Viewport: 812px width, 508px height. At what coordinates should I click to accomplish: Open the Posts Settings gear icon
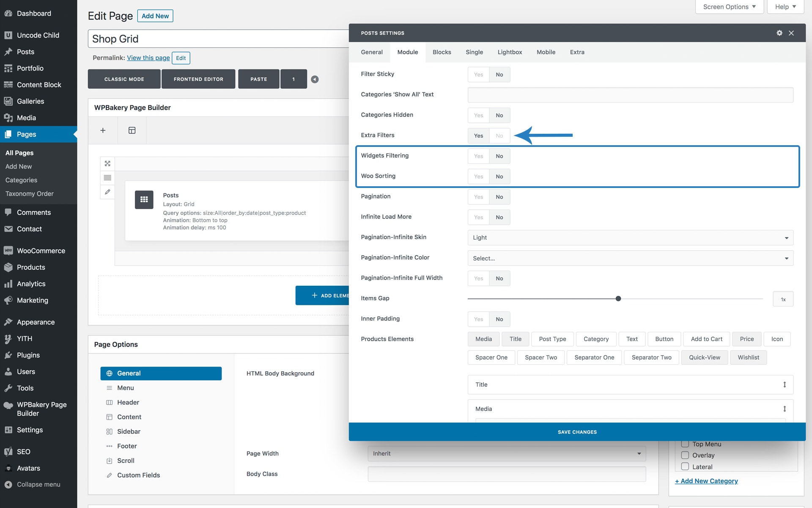779,33
